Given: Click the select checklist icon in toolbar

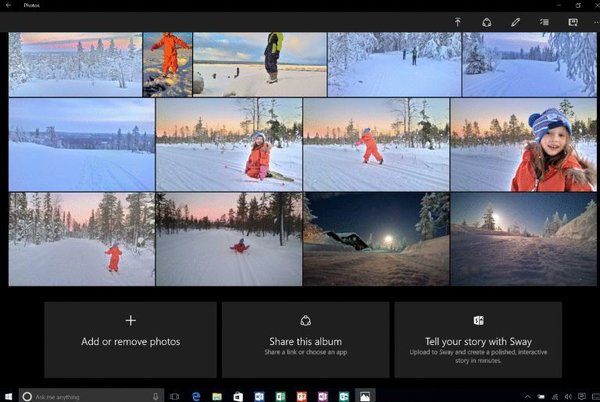Looking at the screenshot, I should [x=545, y=21].
